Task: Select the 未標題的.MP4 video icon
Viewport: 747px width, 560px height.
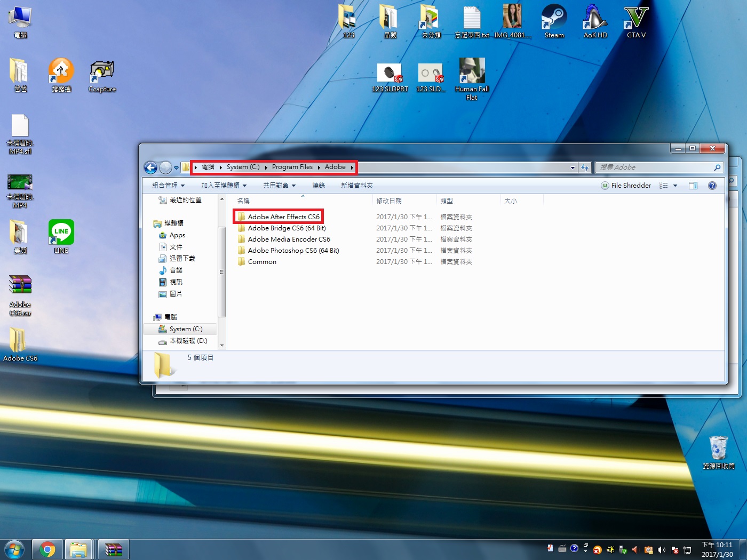Action: pos(20,191)
